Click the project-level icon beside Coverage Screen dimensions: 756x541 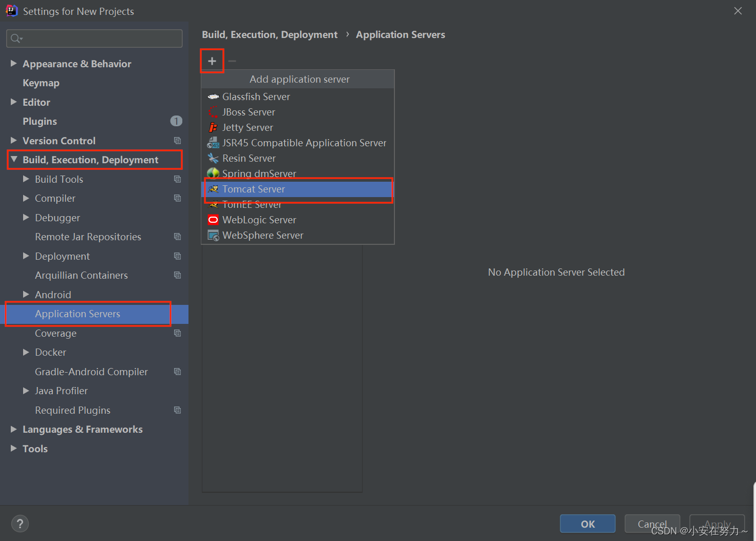click(x=177, y=333)
